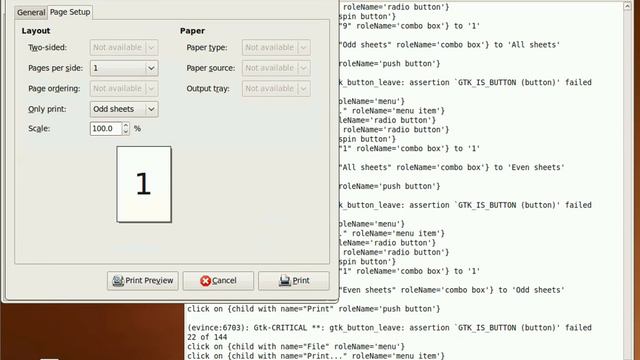Click terminal line with name="Print" push button
Viewport: 640px width, 360px height.
click(314, 309)
